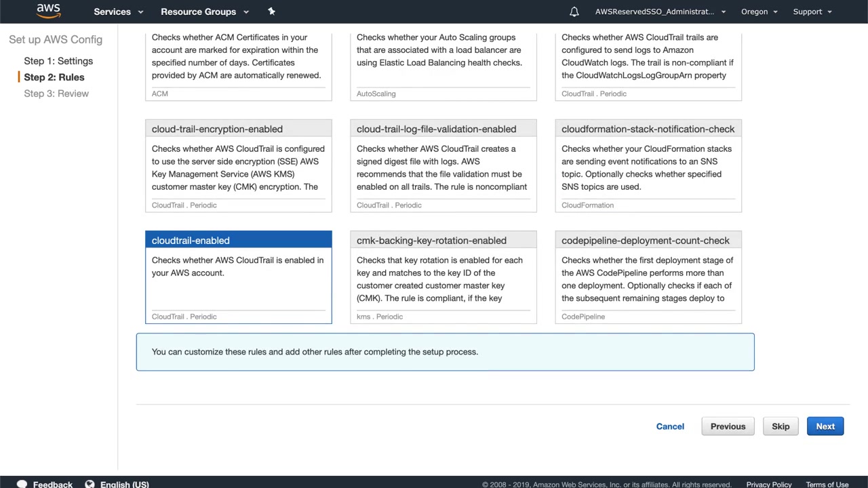This screenshot has width=868, height=488.
Task: Expand the Services dropdown menu
Action: pyautogui.click(x=119, y=12)
